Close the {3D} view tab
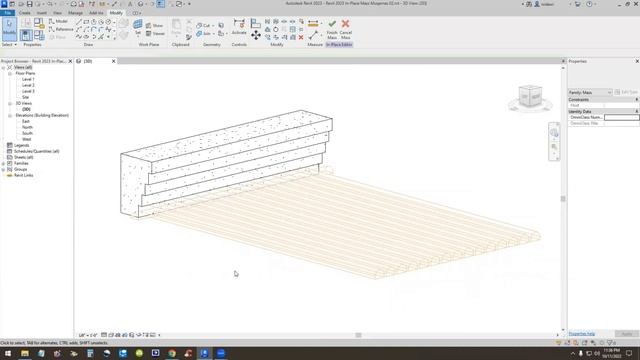 (113, 61)
